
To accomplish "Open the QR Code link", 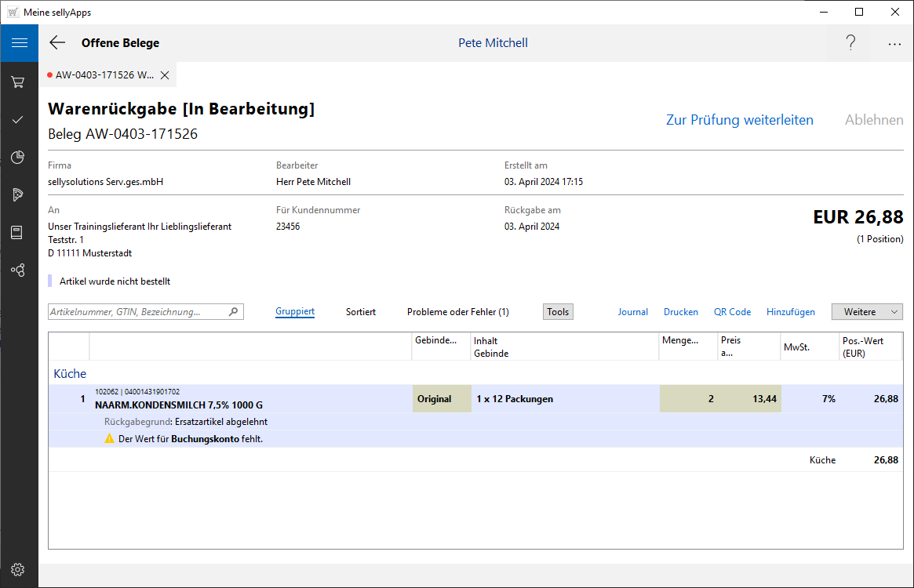I will click(732, 312).
